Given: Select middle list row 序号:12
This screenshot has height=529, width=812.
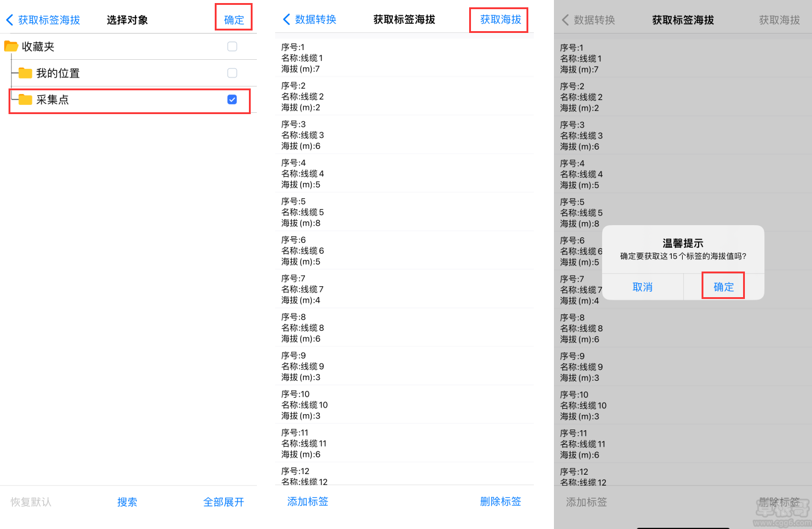Looking at the screenshot, I should tap(295, 471).
